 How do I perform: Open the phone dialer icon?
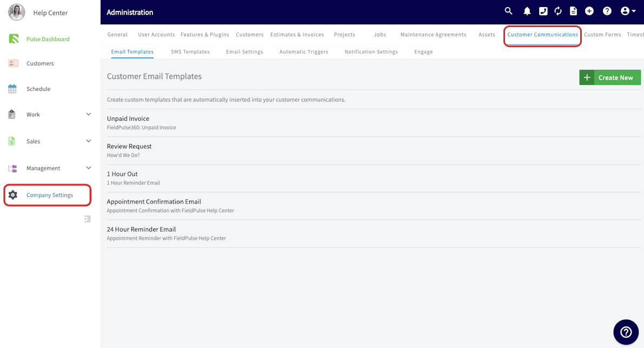tap(543, 11)
